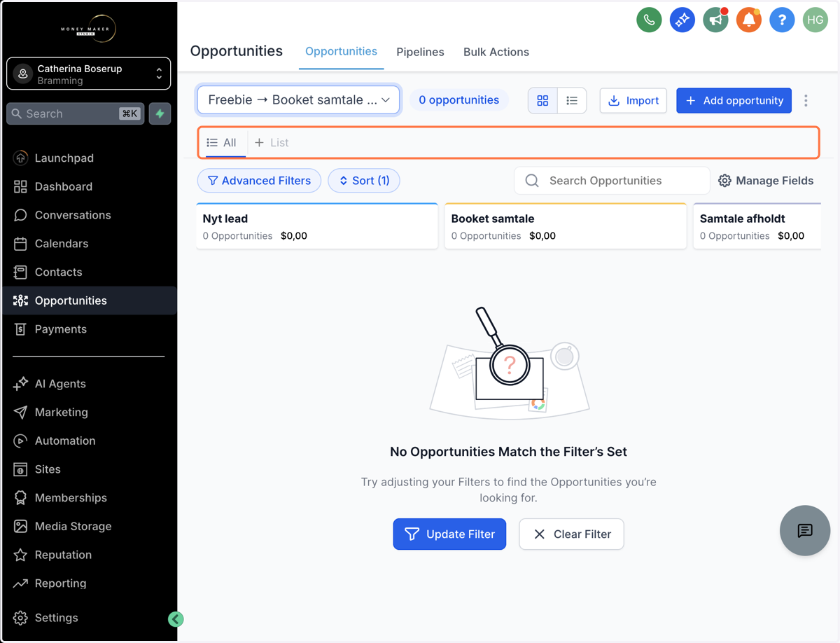This screenshot has width=840, height=643.
Task: Open Contacts in the sidebar
Action: tap(88, 272)
